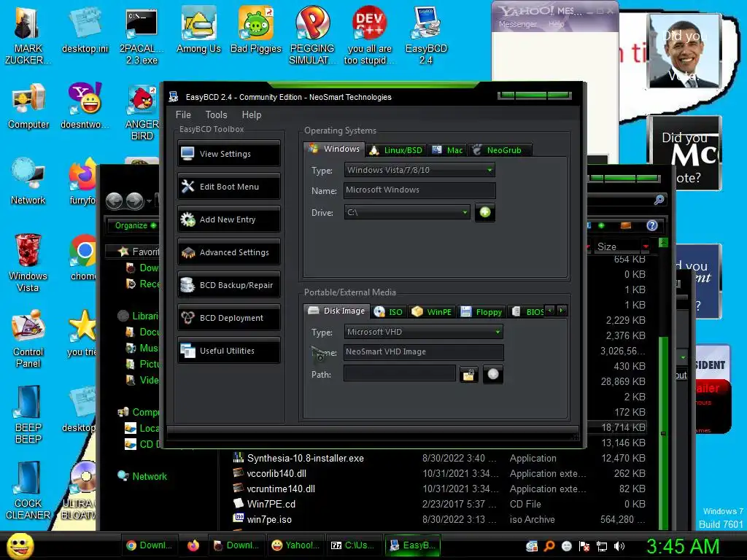Image resolution: width=747 pixels, height=560 pixels.
Task: Open the BCD Backup/Repair page
Action: click(228, 285)
